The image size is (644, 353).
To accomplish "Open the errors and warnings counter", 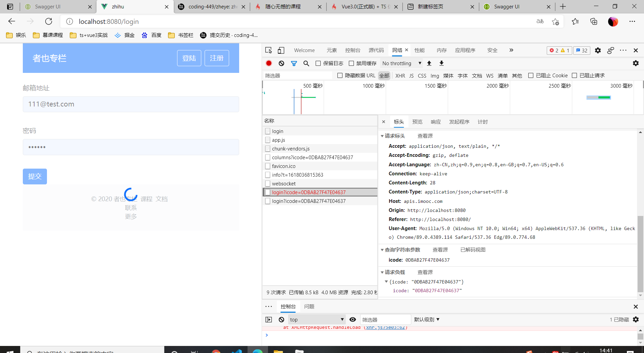I will (559, 50).
